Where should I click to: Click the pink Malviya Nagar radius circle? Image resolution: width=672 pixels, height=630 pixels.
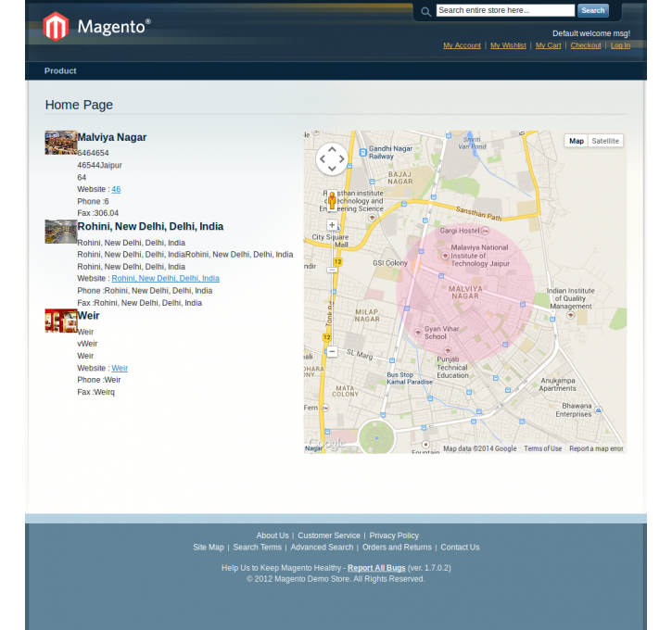click(x=465, y=293)
